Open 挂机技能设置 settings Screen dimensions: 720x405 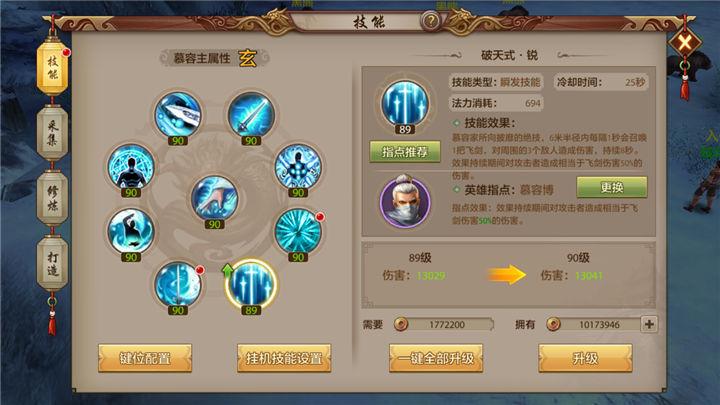pos(284,358)
